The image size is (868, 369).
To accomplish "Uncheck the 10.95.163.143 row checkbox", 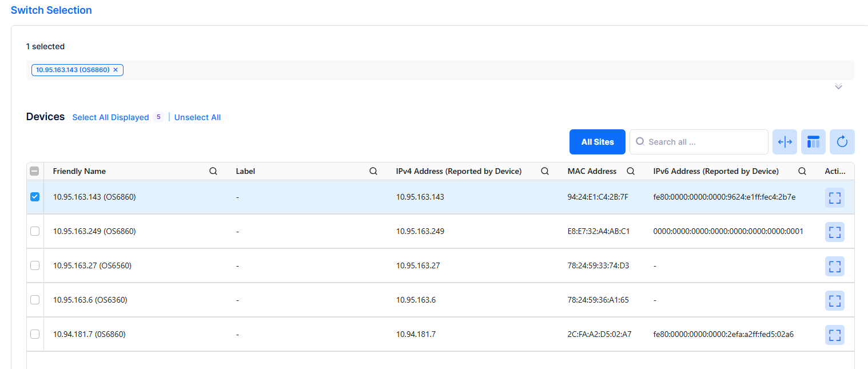I will point(35,197).
